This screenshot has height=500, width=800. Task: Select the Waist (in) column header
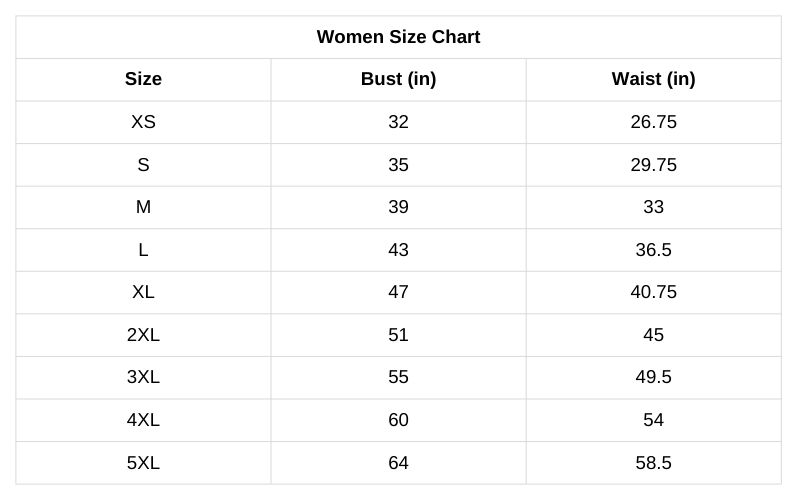pyautogui.click(x=653, y=79)
